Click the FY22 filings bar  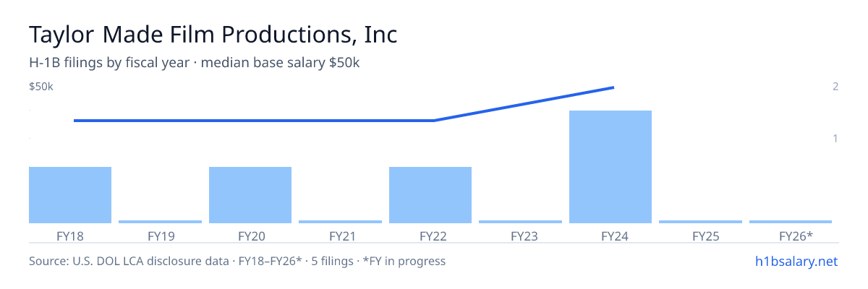pyautogui.click(x=430, y=195)
